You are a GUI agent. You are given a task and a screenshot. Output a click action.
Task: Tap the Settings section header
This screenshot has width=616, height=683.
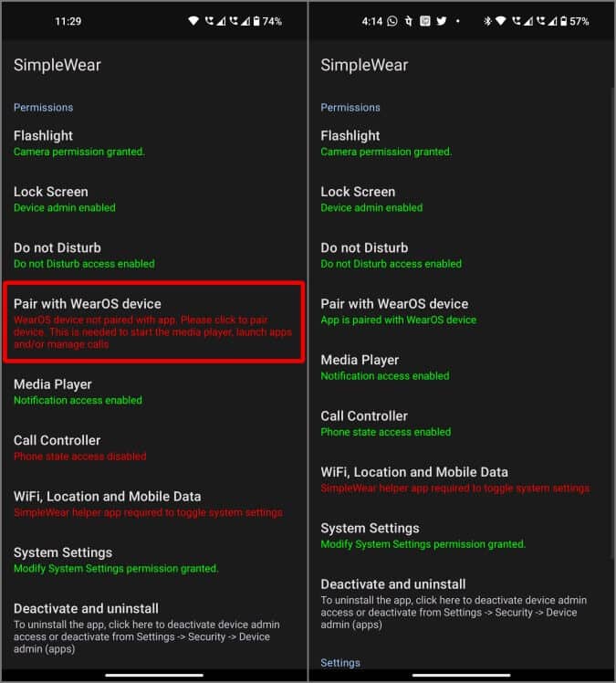coord(340,663)
